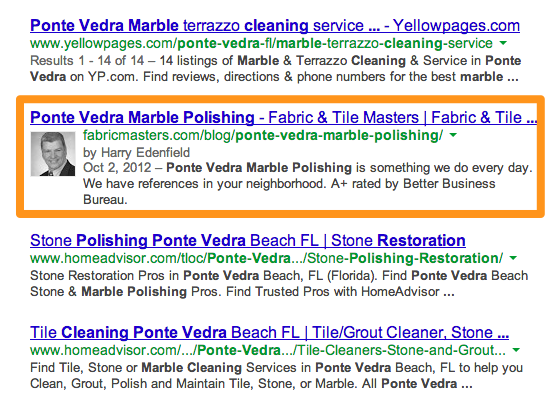Click the 'Results 1 - 14 of 14' snippet
Image resolution: width=548 pixels, height=399 pixels.
click(x=275, y=68)
